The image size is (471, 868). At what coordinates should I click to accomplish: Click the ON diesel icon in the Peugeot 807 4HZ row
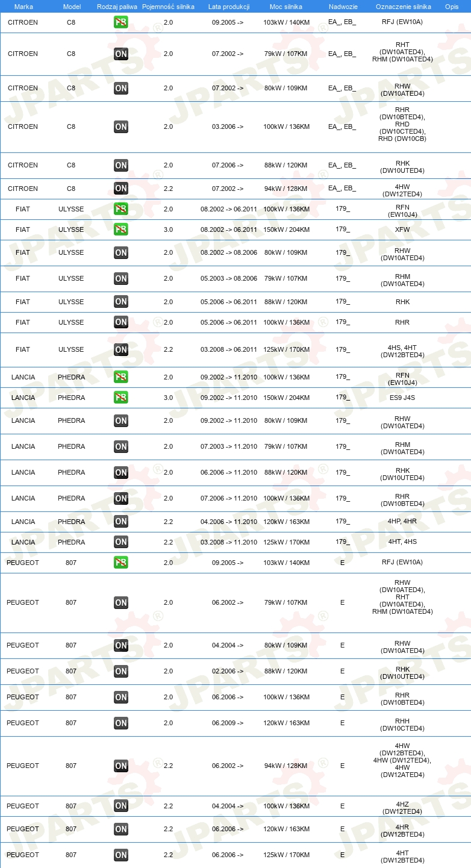click(x=121, y=806)
